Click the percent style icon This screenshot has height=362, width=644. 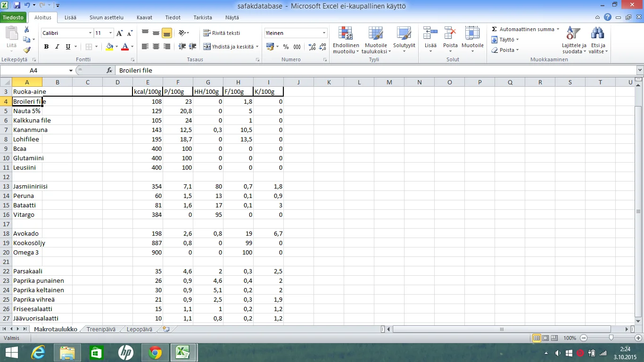click(x=285, y=47)
